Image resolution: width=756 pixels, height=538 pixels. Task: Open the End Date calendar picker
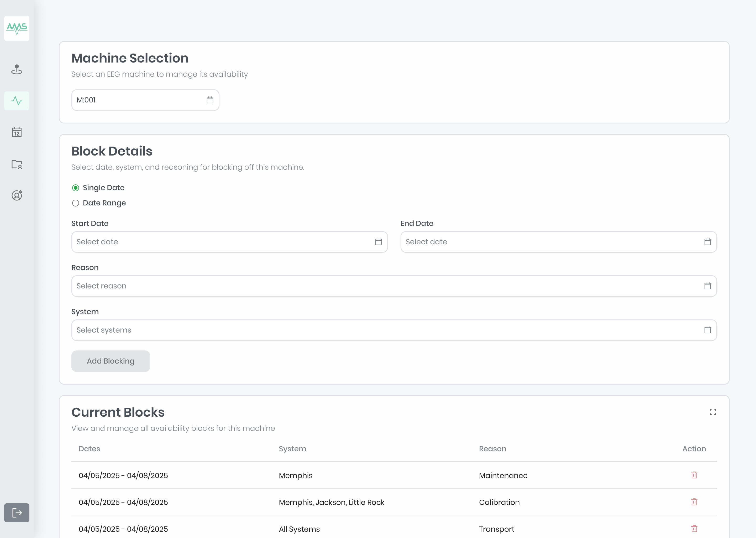click(707, 242)
